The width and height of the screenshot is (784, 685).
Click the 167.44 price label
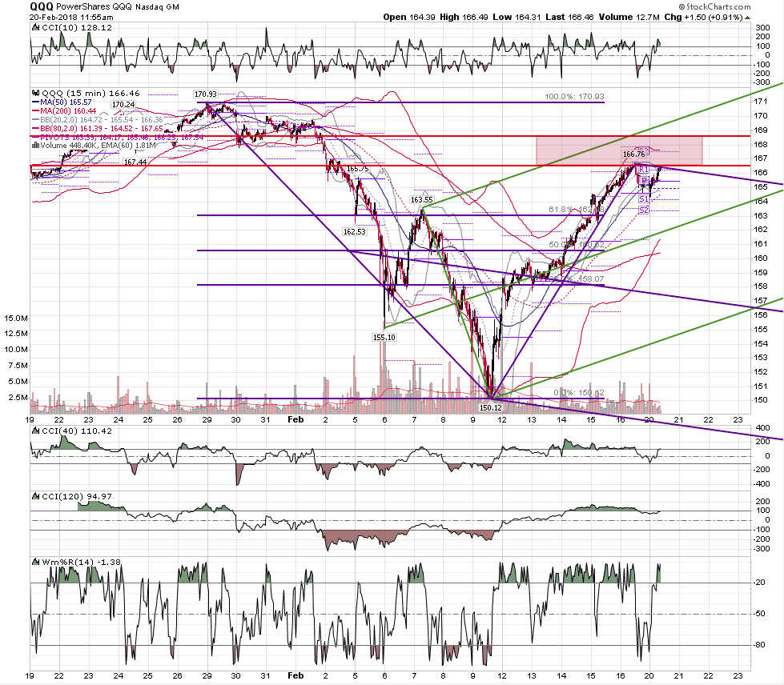tap(135, 162)
